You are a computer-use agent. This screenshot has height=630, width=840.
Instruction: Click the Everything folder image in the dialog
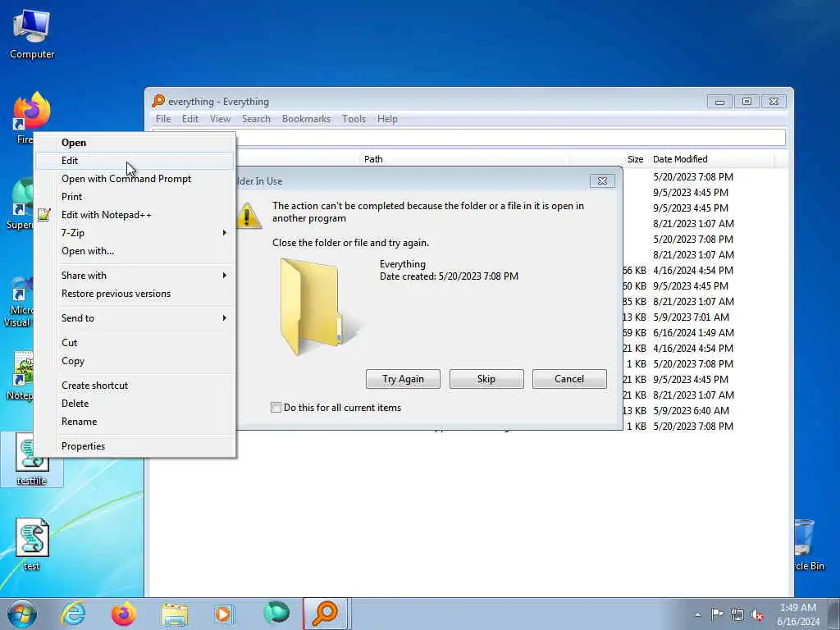(322, 307)
